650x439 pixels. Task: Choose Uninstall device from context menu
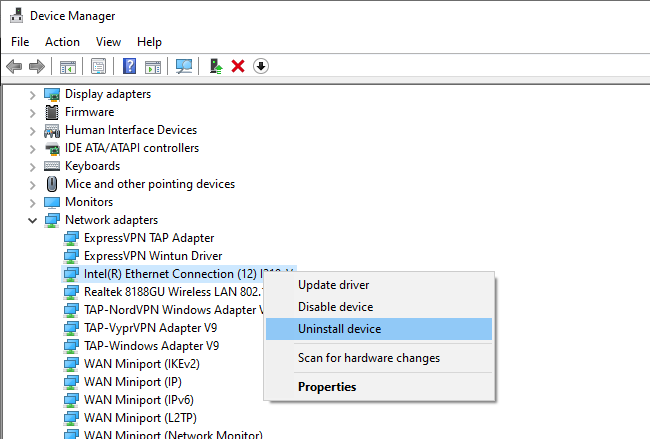pyautogui.click(x=339, y=329)
